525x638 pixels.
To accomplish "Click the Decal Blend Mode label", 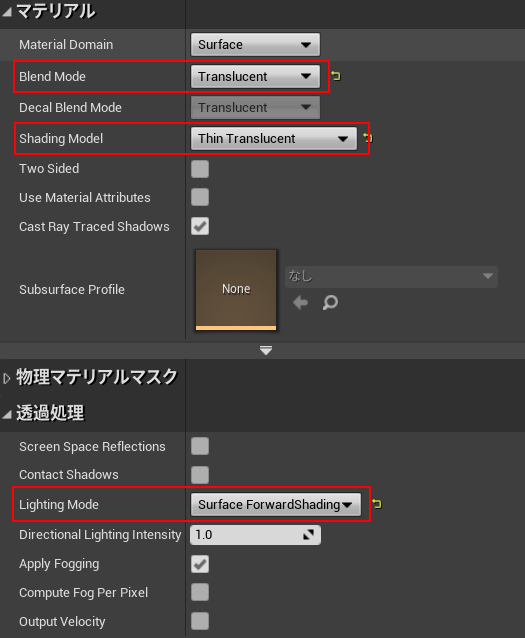I will (70, 107).
